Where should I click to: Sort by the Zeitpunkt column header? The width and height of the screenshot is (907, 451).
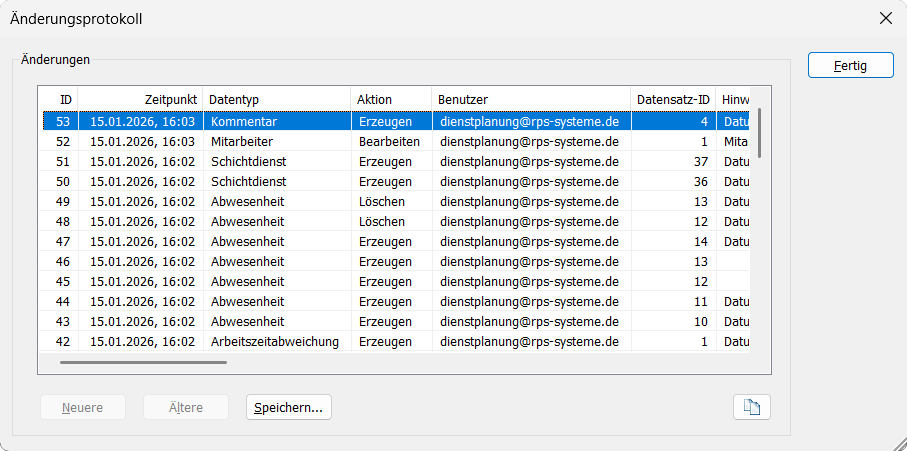[x=141, y=99]
